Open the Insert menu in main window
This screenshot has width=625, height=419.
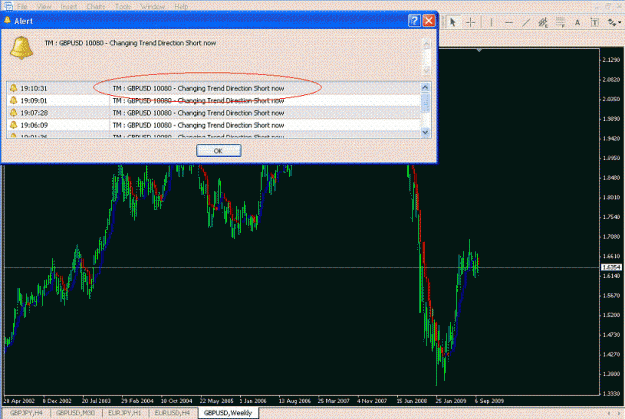(x=69, y=6)
